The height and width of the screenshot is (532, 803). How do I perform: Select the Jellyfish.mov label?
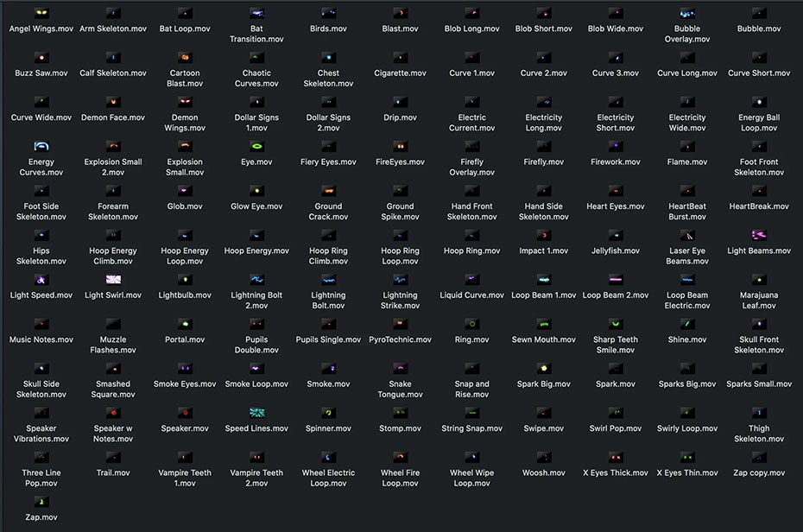coord(616,251)
